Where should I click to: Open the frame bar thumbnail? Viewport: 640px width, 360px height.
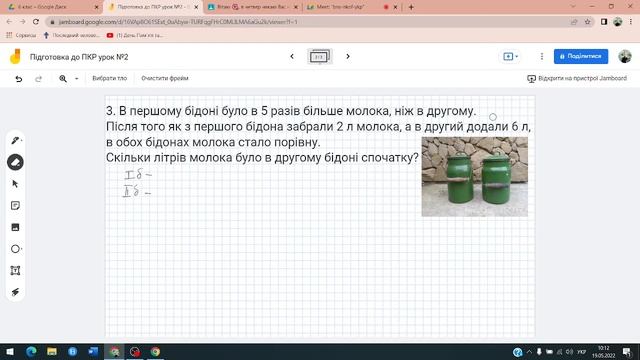click(x=320, y=56)
